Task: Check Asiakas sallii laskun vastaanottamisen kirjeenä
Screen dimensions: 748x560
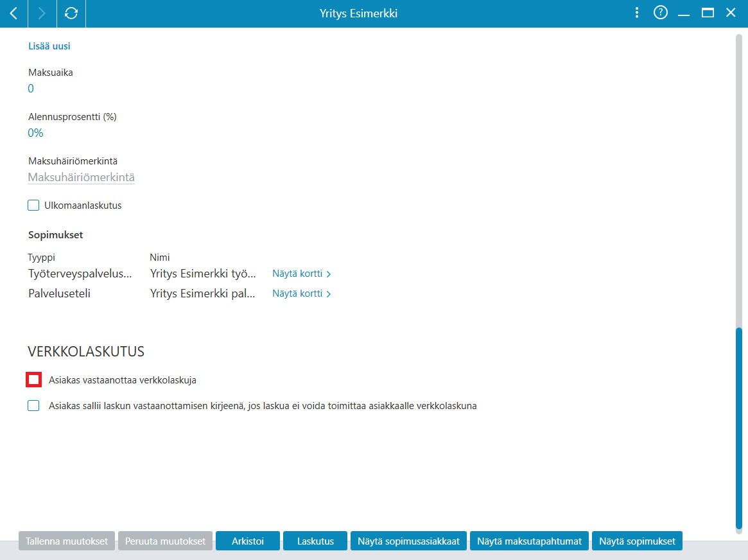Action: (x=33, y=405)
